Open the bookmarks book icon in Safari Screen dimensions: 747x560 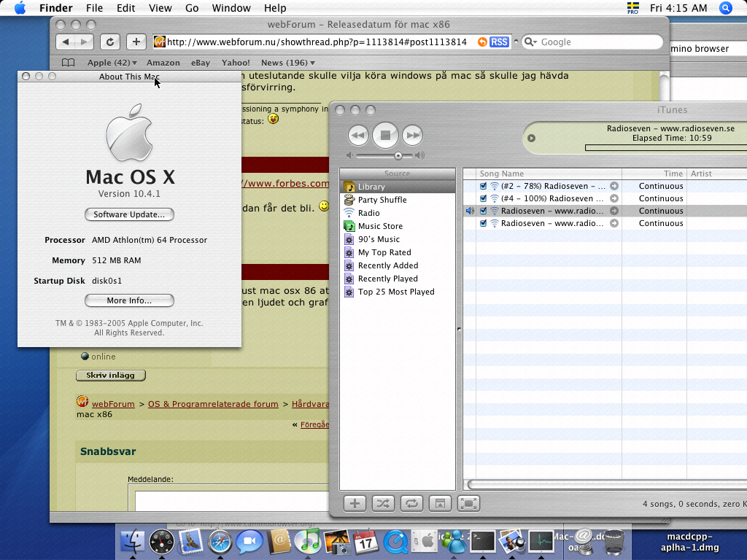pyautogui.click(x=68, y=63)
